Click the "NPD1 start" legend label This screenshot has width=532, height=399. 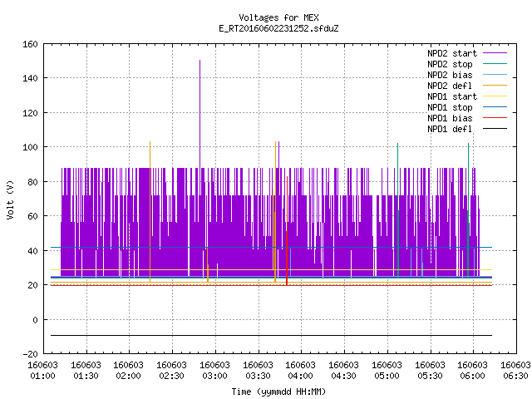[x=452, y=96]
